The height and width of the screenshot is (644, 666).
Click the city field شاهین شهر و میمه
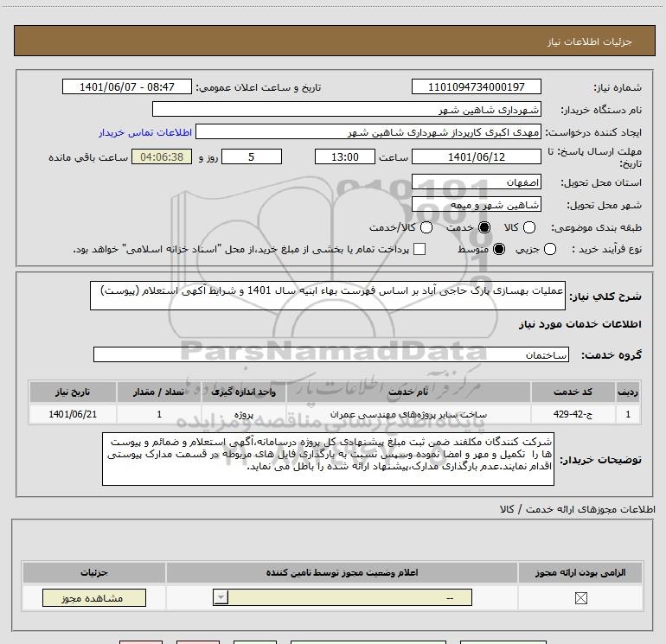coord(476,205)
